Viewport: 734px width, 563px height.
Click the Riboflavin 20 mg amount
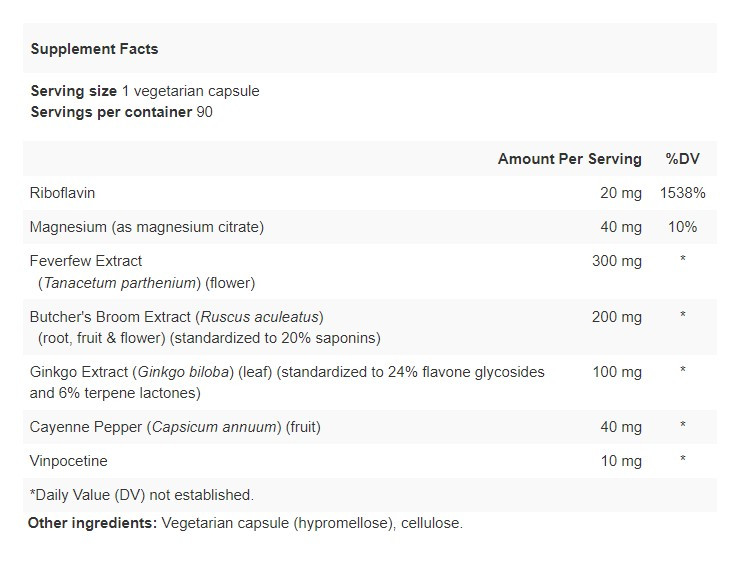tap(620, 193)
